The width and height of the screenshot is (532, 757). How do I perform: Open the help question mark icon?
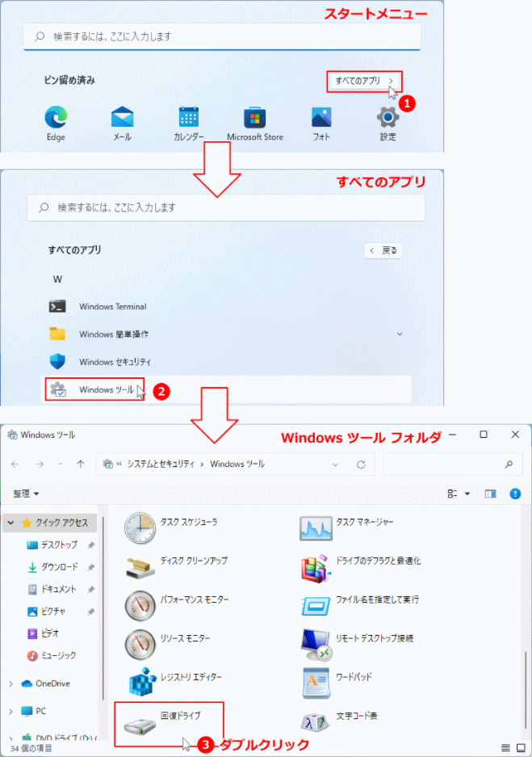pos(515,494)
